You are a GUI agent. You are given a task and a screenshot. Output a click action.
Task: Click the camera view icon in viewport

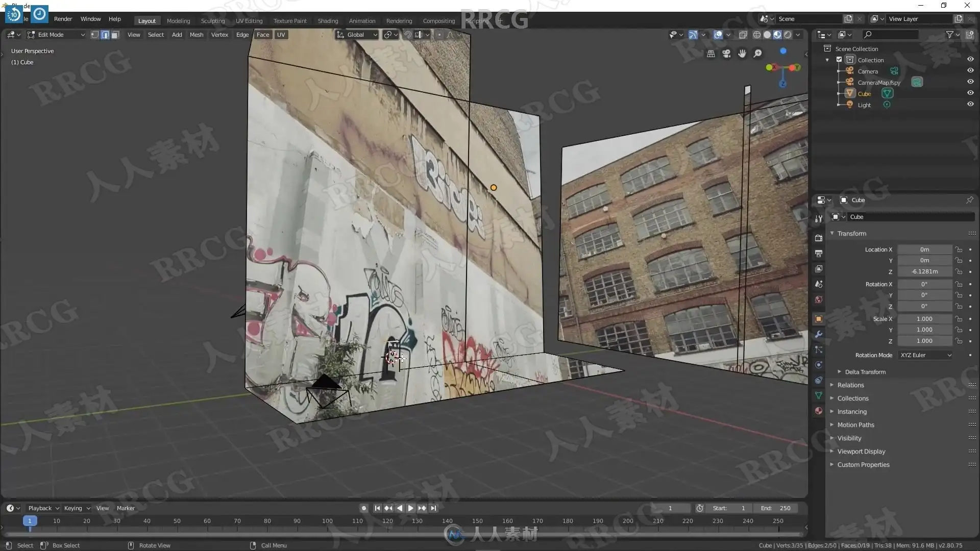(726, 54)
